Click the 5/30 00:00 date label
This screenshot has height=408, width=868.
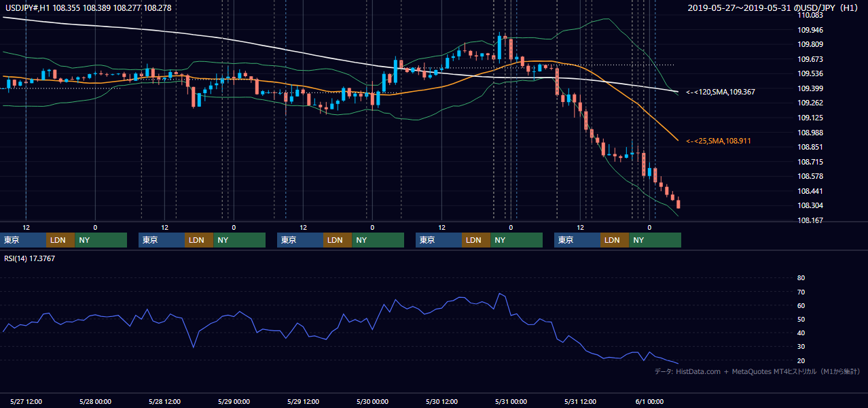pyautogui.click(x=372, y=401)
